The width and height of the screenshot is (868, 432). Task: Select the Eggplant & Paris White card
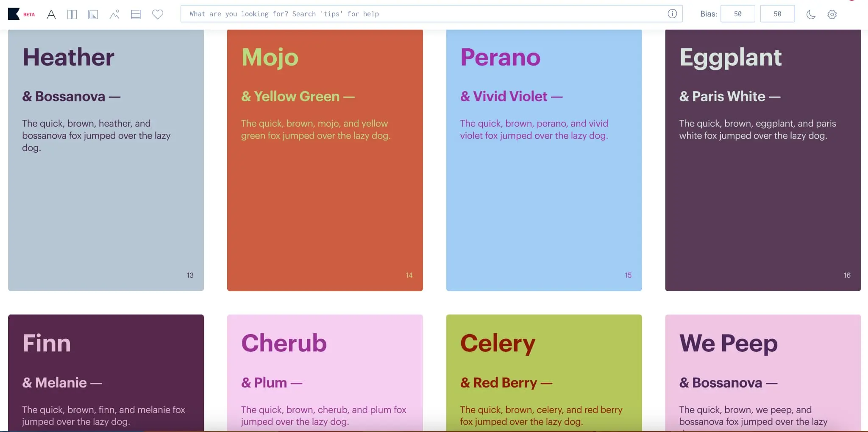coord(762,160)
